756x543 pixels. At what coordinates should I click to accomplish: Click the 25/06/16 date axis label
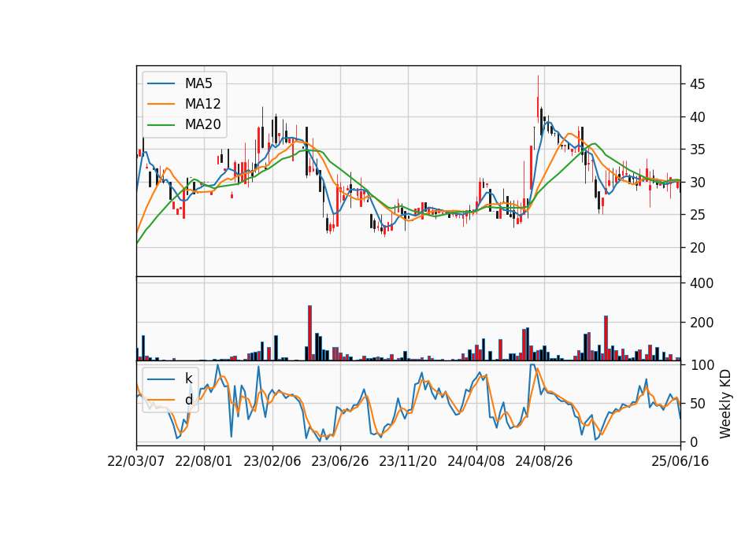[680, 461]
